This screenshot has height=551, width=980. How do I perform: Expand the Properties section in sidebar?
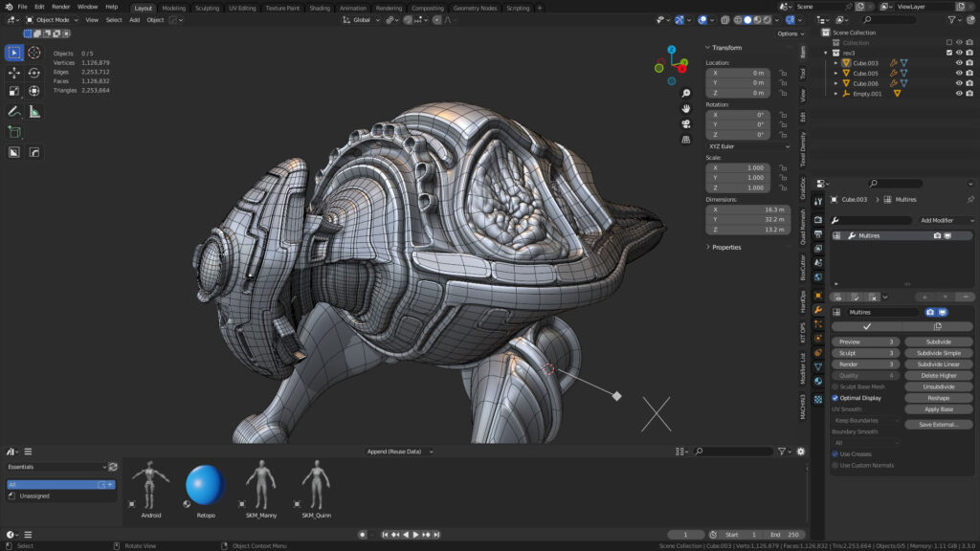click(727, 247)
